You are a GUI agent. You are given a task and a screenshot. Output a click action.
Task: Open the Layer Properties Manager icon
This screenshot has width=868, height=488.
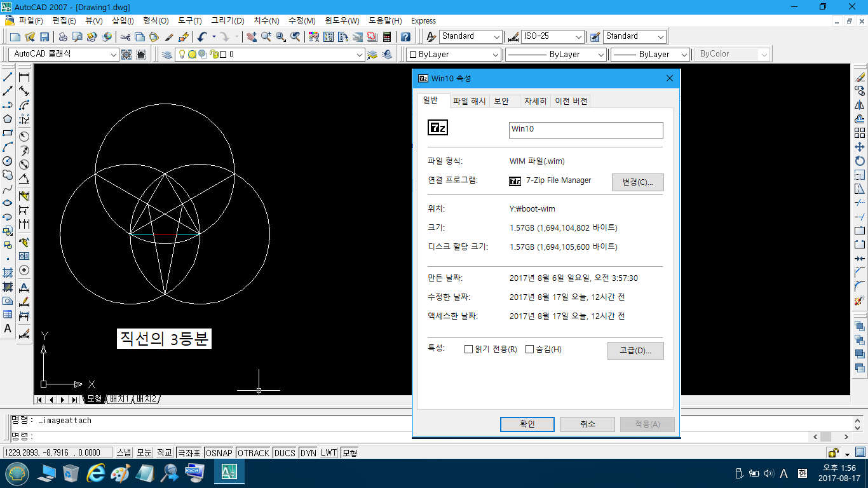166,55
